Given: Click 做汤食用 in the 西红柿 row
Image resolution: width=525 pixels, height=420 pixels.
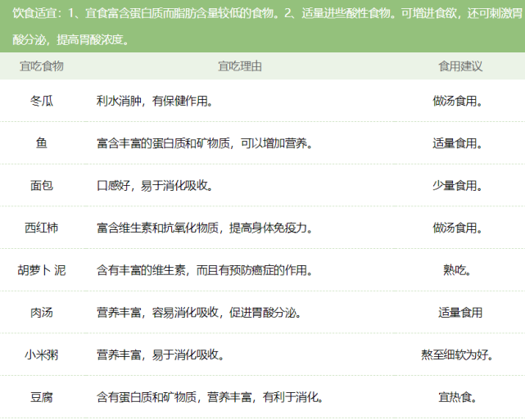Looking at the screenshot, I should (457, 228).
